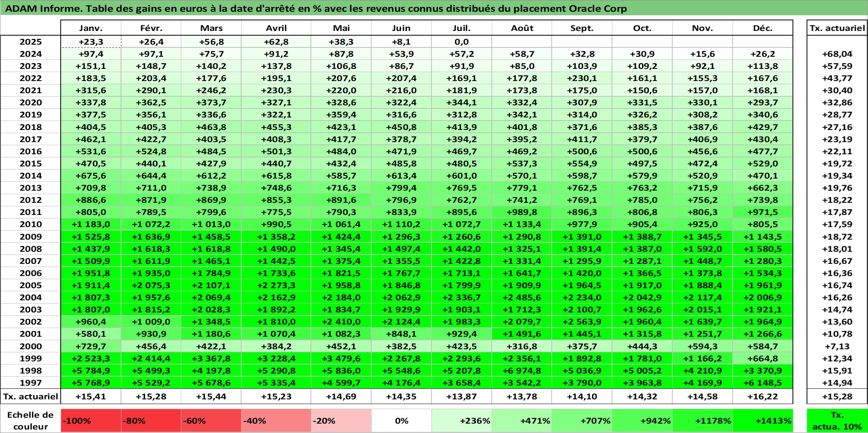Viewport: 868px width, 433px height.
Task: Click cell +1 951,8 in 2006 row
Action: (x=91, y=273)
